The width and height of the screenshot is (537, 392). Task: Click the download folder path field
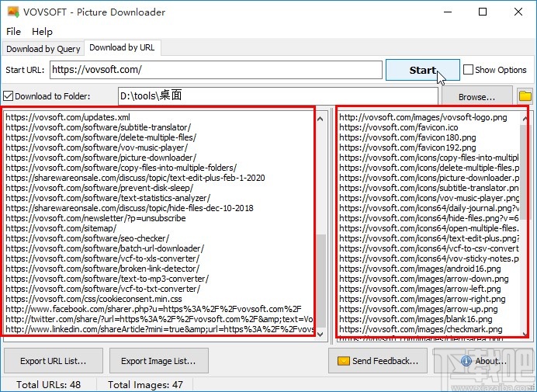pos(278,96)
